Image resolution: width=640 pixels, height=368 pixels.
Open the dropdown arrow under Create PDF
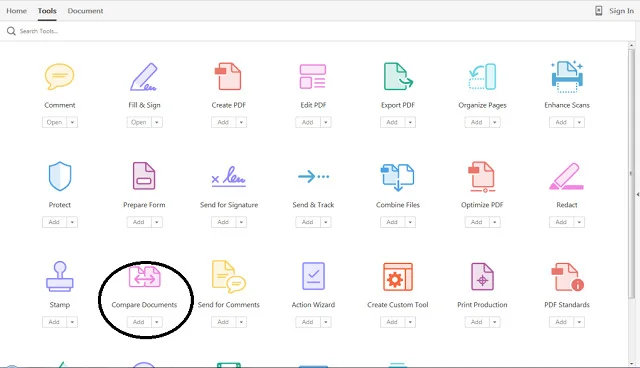pyautogui.click(x=241, y=122)
